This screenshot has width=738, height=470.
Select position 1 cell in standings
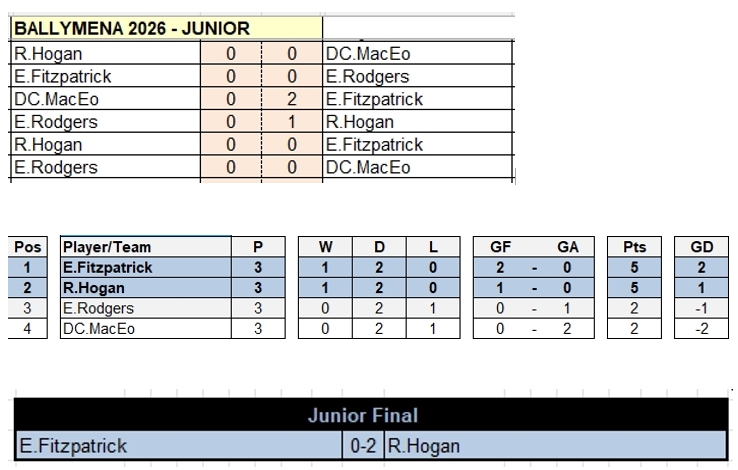point(28,267)
